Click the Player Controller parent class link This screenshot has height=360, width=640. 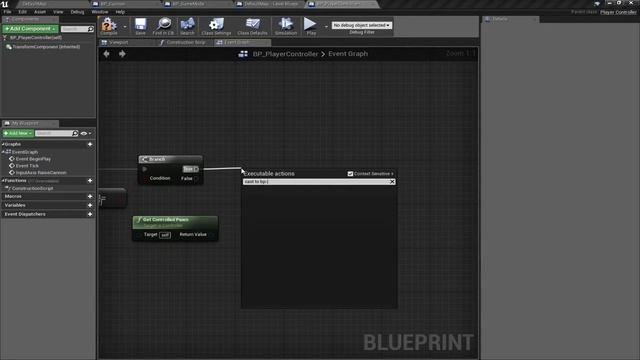click(x=618, y=12)
